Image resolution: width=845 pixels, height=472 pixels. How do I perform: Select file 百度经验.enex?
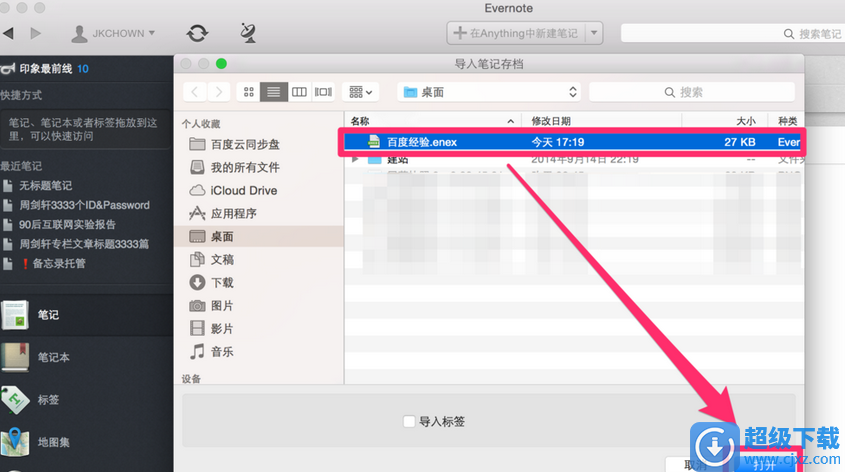coord(572,142)
